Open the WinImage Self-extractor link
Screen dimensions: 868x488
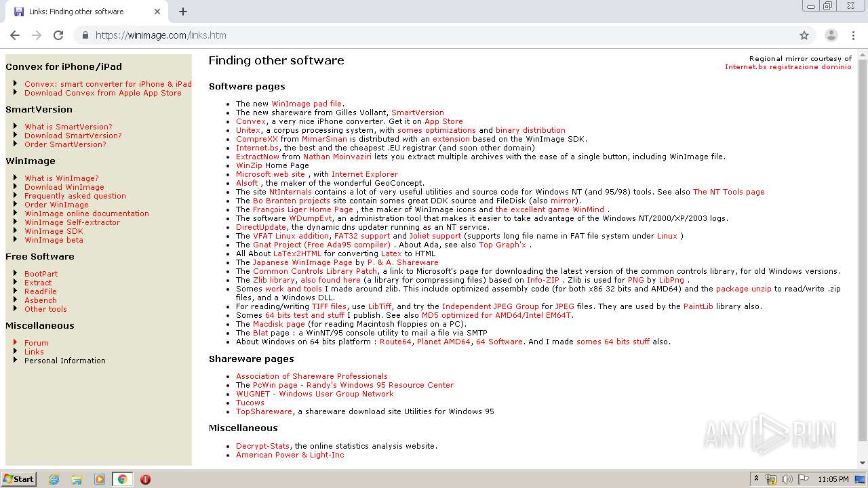pyautogui.click(x=72, y=222)
